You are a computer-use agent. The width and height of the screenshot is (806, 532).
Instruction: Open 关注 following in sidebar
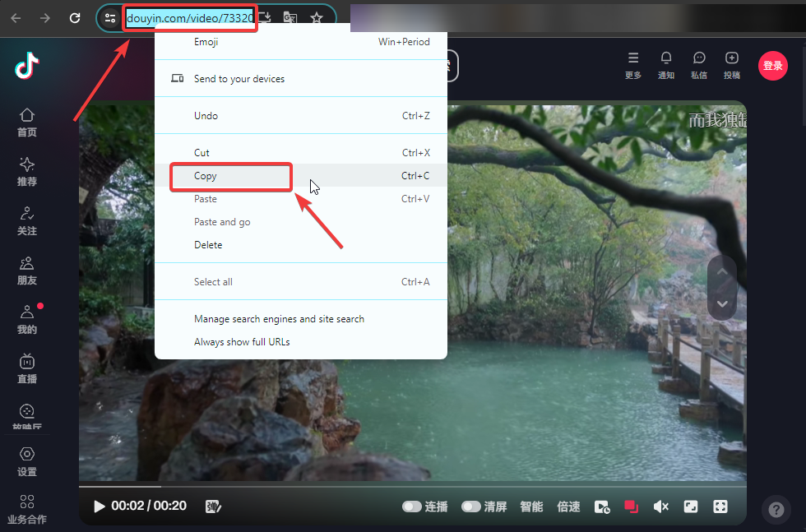click(x=26, y=221)
